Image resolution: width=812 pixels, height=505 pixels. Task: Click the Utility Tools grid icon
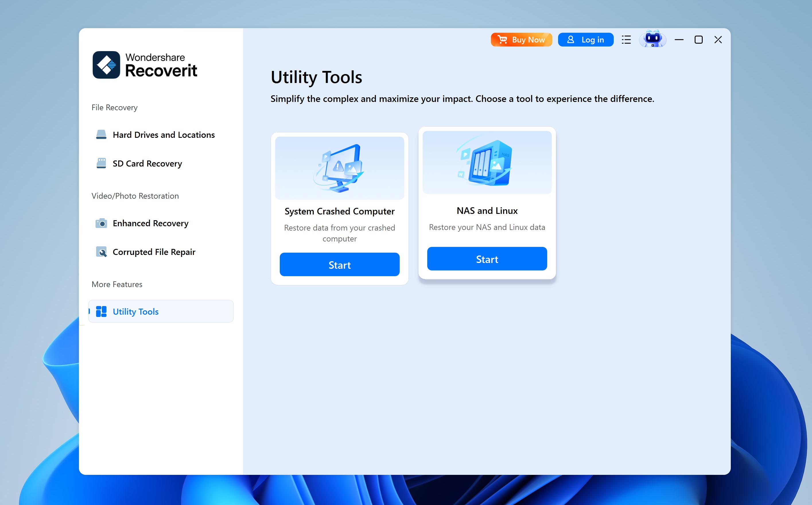[101, 311]
